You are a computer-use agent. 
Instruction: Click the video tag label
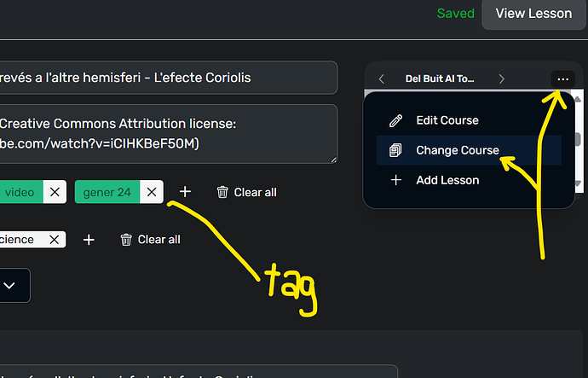click(20, 192)
